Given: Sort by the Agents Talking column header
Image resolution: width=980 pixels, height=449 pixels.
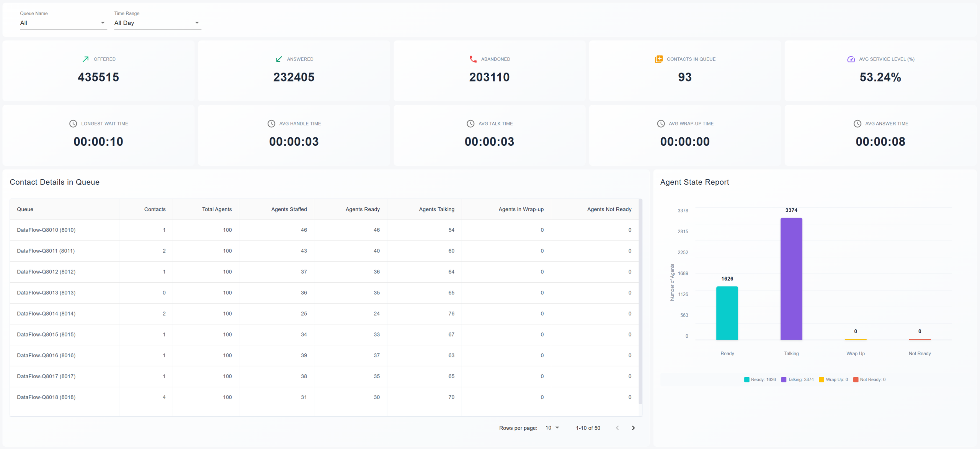Looking at the screenshot, I should point(436,209).
